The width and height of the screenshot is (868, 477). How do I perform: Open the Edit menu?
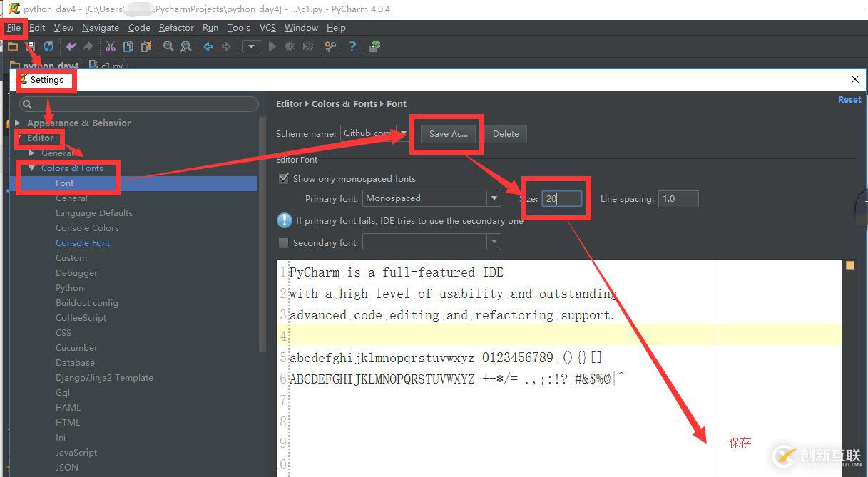[x=37, y=27]
